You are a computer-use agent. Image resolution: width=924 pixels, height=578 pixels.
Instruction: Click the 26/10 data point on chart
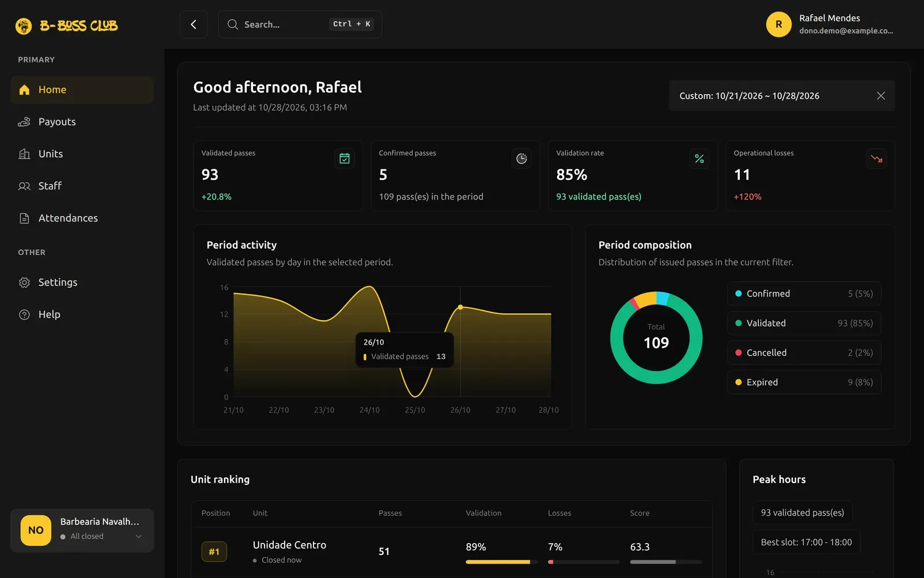(x=460, y=307)
